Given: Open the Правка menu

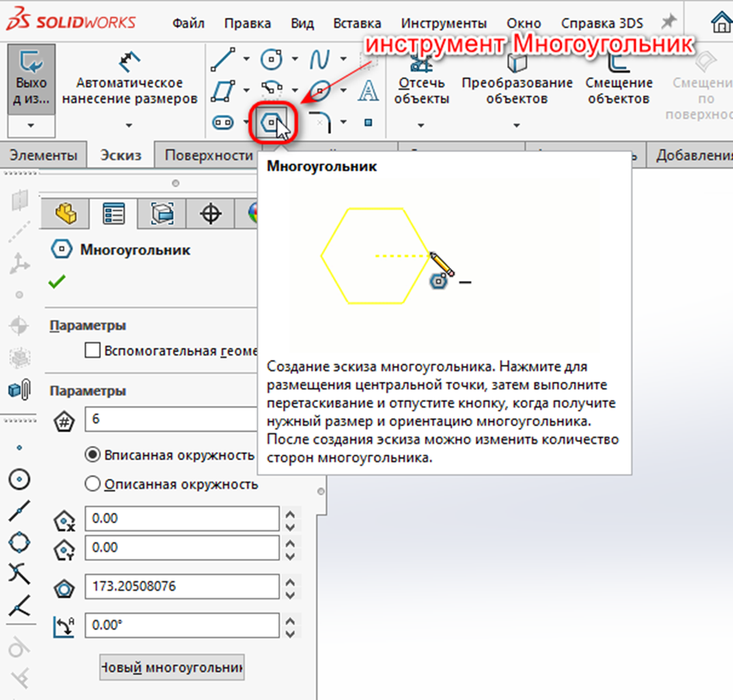Looking at the screenshot, I should click(247, 23).
